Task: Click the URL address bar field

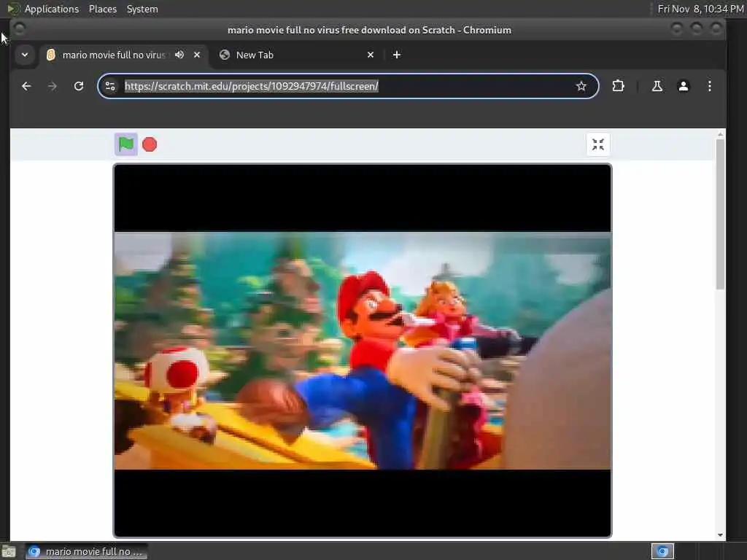Action: click(x=348, y=86)
